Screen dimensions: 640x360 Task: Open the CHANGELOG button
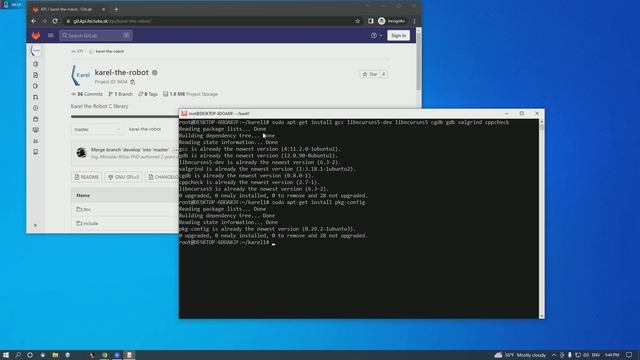tap(162, 177)
